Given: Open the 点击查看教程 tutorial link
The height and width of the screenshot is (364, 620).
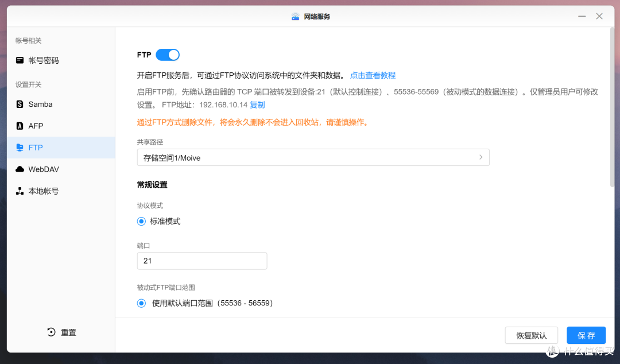Looking at the screenshot, I should tap(373, 75).
